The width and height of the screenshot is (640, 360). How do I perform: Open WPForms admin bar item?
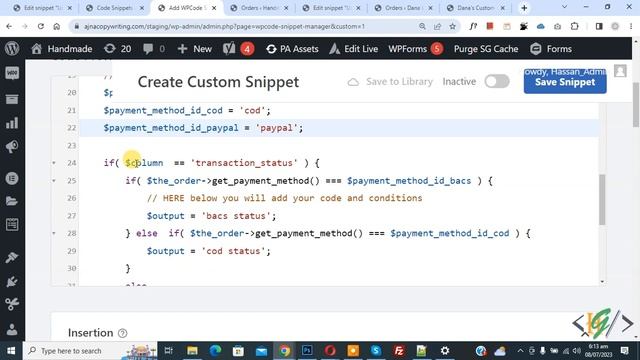tap(416, 49)
